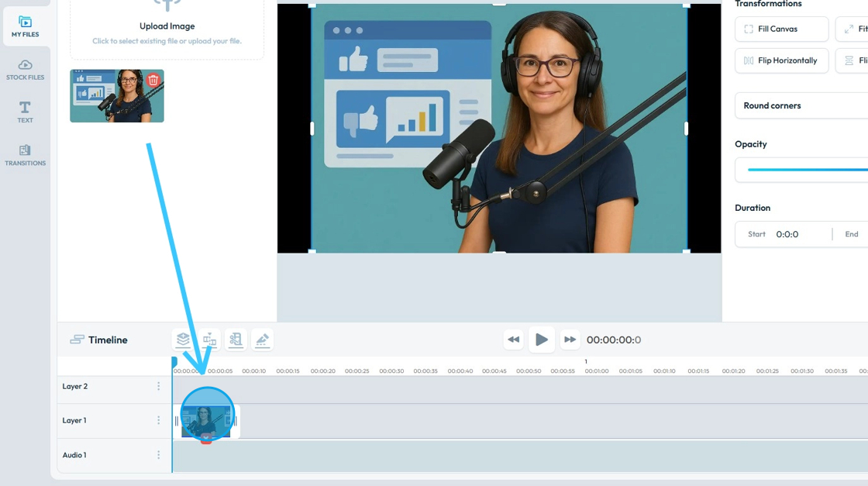868x486 pixels.
Task: Click the Flip Horizontally button
Action: pyautogui.click(x=782, y=60)
